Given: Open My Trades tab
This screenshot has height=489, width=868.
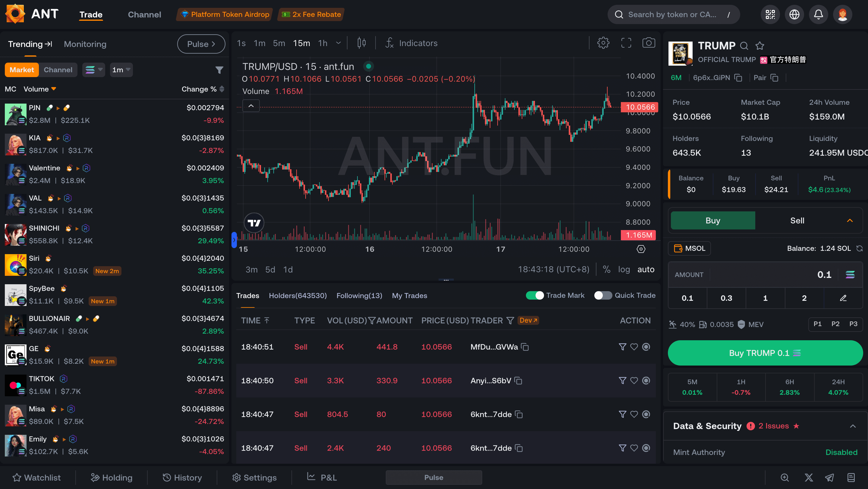Looking at the screenshot, I should (x=409, y=295).
